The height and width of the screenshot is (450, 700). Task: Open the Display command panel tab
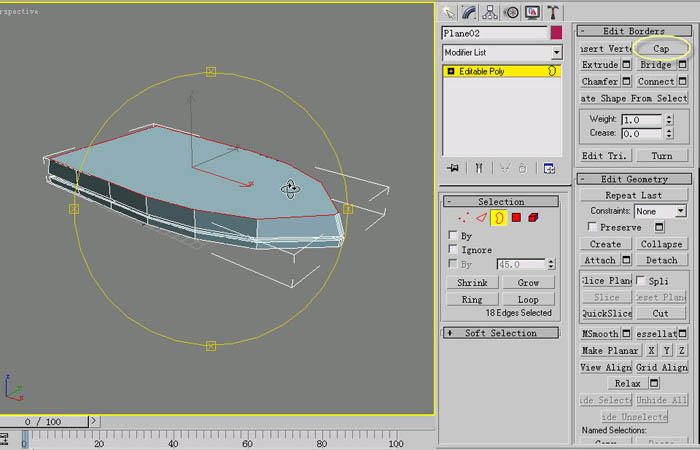coord(532,12)
